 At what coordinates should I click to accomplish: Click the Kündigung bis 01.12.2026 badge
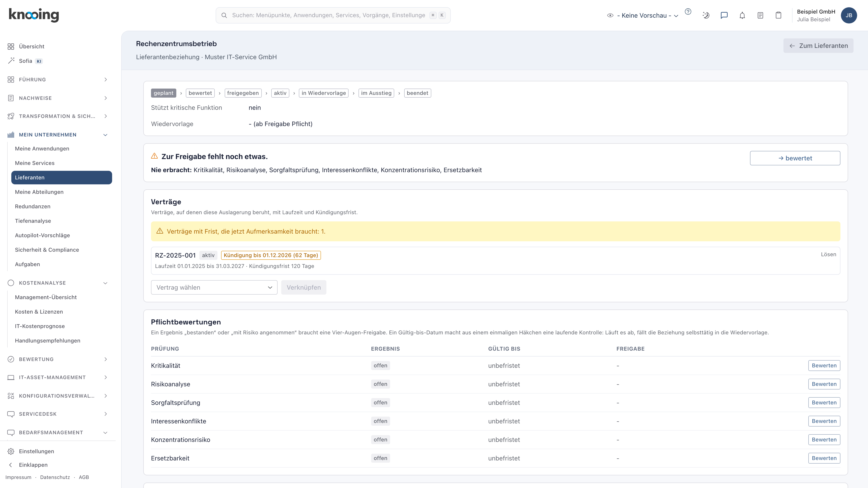pos(271,255)
